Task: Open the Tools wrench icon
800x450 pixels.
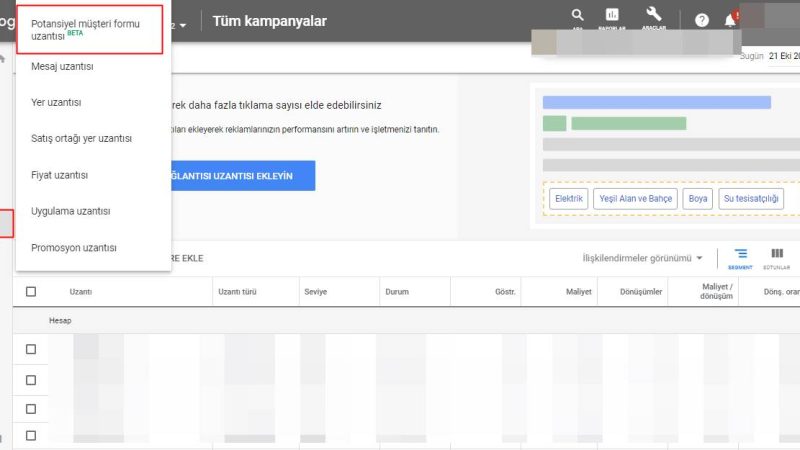Action: coord(654,14)
